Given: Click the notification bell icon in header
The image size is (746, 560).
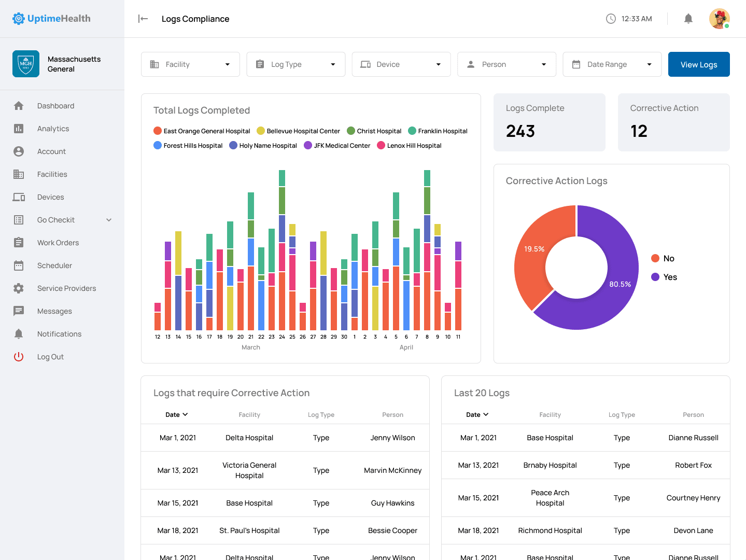Looking at the screenshot, I should [x=688, y=19].
